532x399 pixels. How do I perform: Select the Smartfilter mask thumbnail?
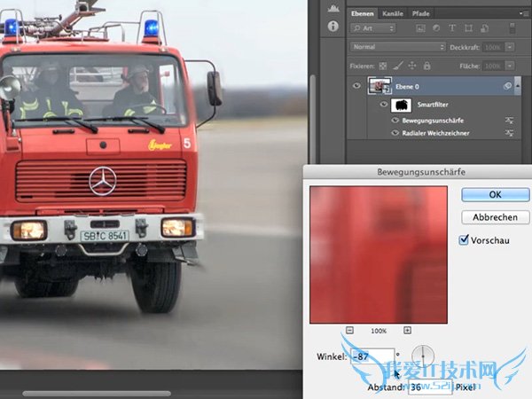402,105
